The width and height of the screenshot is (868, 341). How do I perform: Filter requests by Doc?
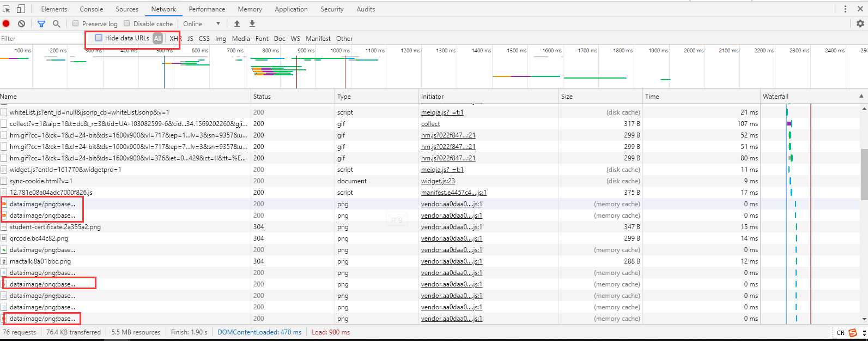[x=280, y=38]
